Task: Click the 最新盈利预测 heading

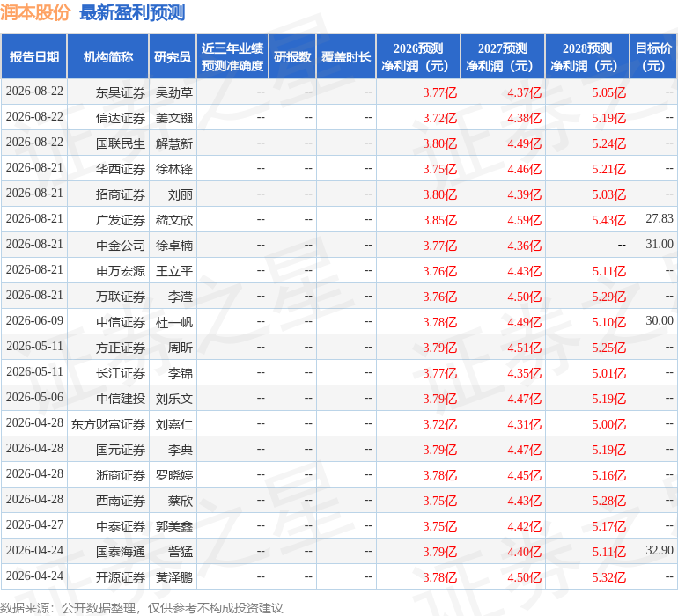Action: click(132, 12)
